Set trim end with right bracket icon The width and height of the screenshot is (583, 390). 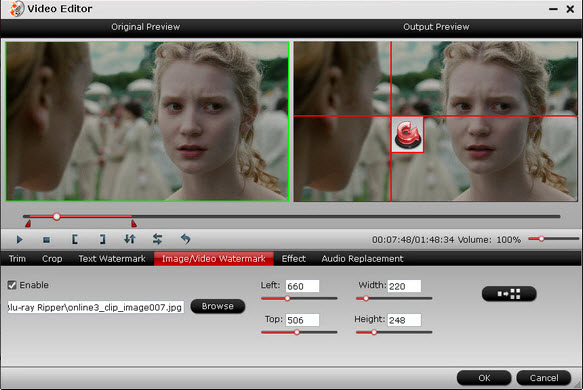pyautogui.click(x=102, y=239)
